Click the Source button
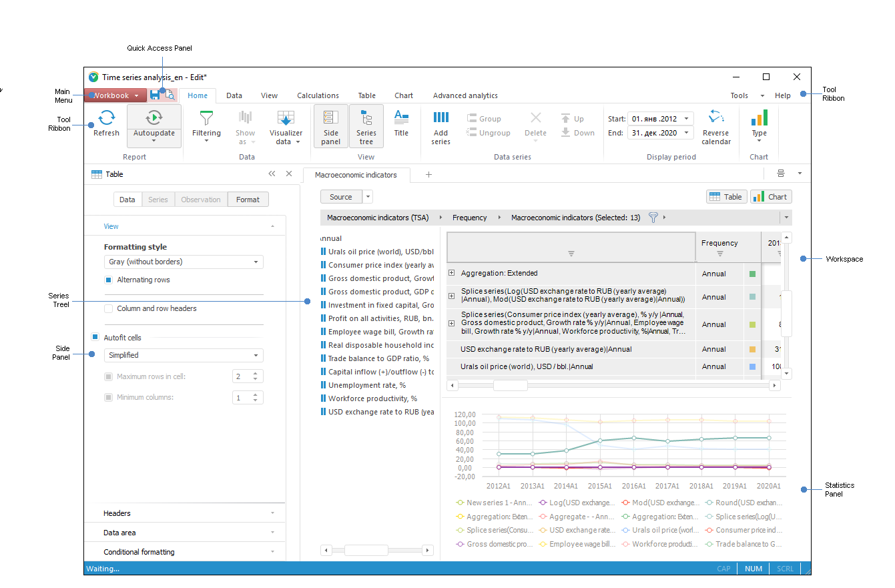The width and height of the screenshot is (895, 588). tap(341, 197)
